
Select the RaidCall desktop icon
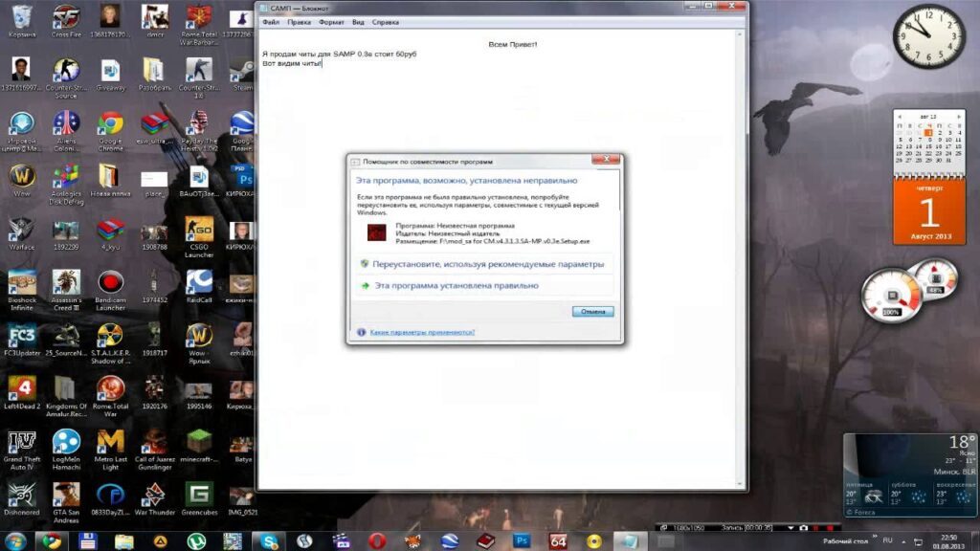coord(199,287)
